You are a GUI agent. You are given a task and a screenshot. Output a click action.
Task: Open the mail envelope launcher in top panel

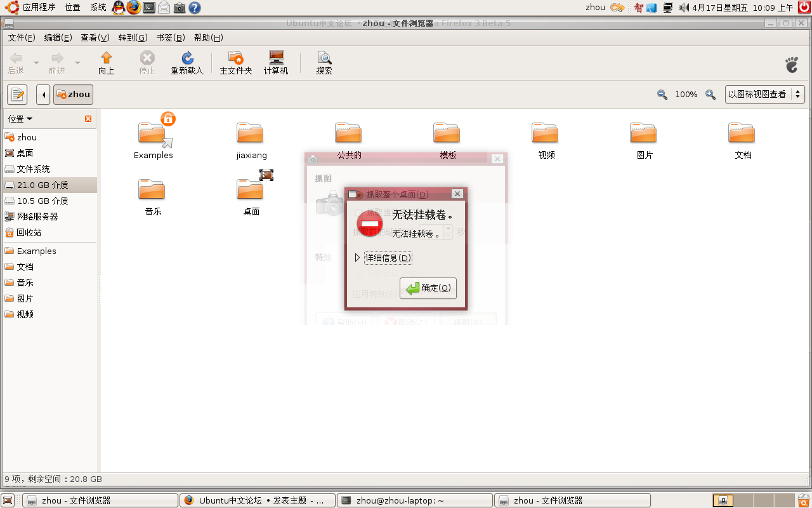coord(164,8)
